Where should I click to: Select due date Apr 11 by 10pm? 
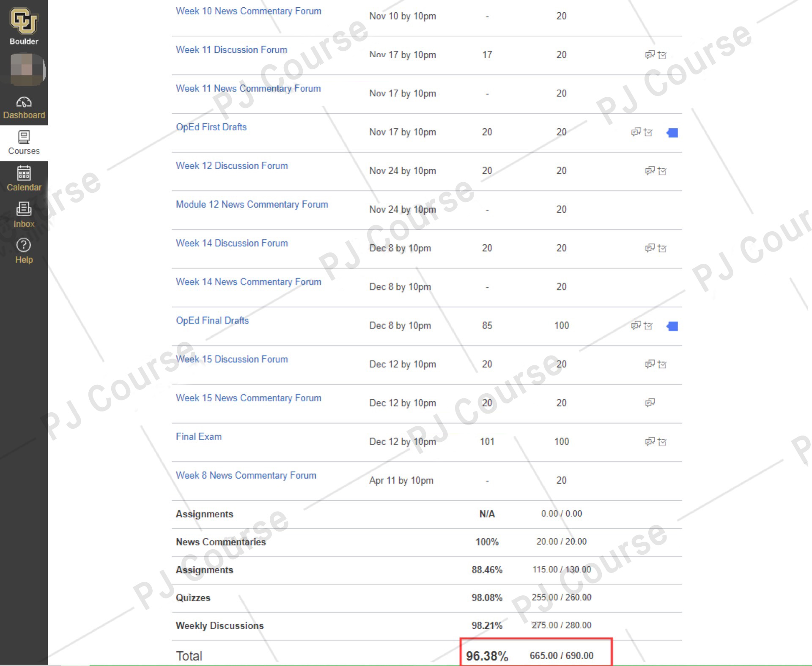click(401, 480)
